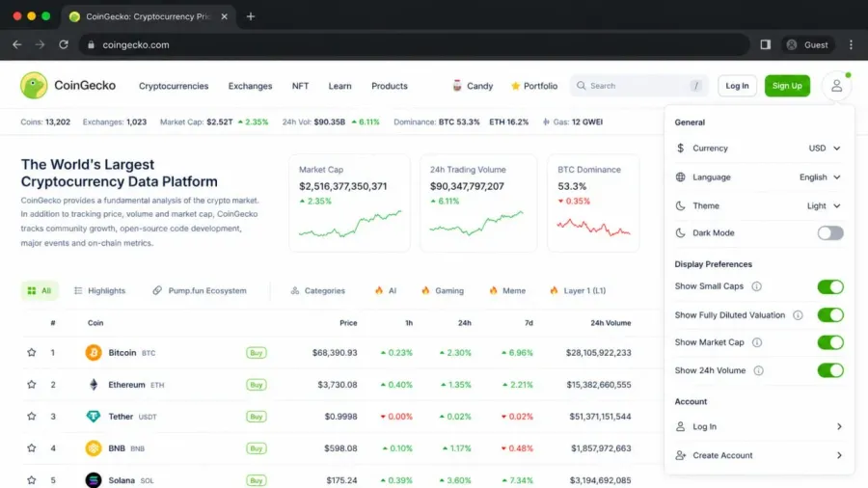
Task: Open the Theme Light dropdown
Action: pos(824,205)
